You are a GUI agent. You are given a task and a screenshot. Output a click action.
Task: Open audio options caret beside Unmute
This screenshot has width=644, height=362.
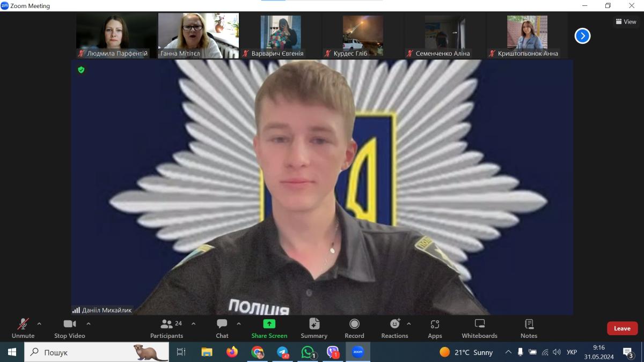(x=39, y=324)
